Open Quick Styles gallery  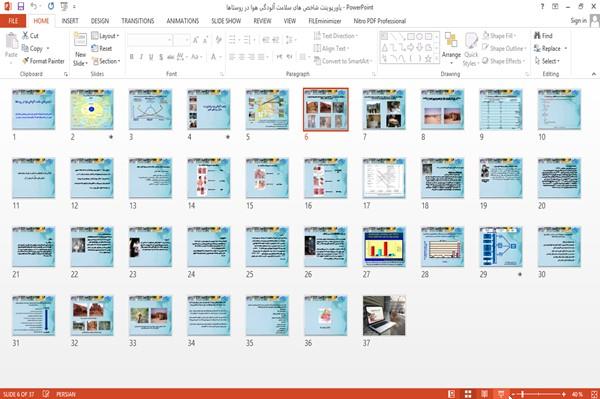point(471,50)
